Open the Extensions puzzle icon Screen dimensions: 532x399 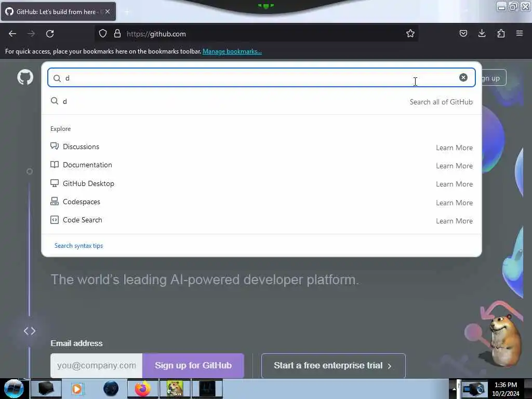(501, 33)
